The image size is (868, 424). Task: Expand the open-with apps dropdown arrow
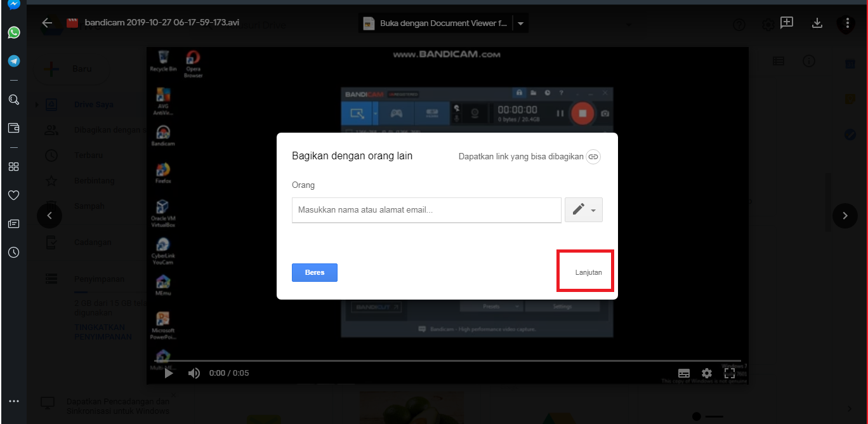pyautogui.click(x=521, y=23)
